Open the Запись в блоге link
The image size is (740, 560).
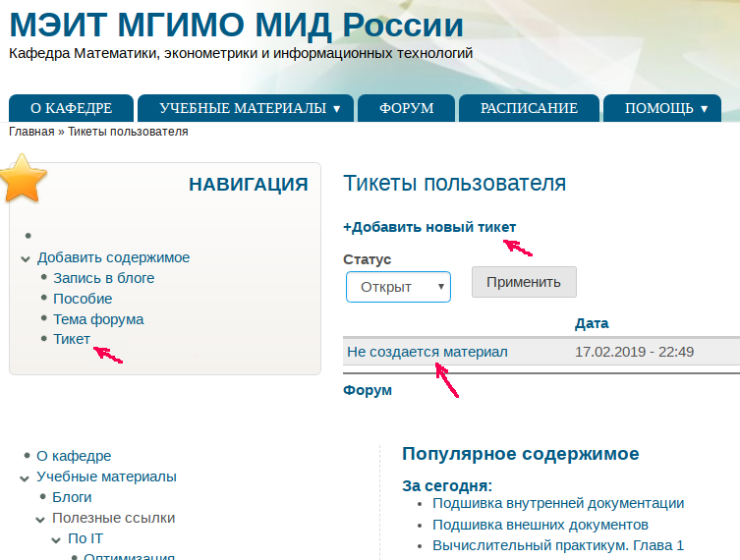[104, 278]
